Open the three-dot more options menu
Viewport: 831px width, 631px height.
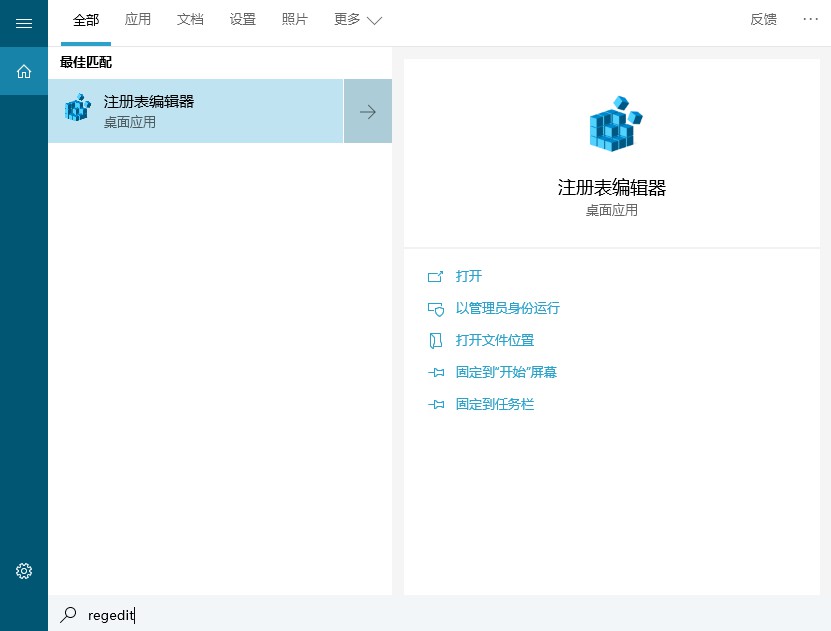(x=810, y=19)
